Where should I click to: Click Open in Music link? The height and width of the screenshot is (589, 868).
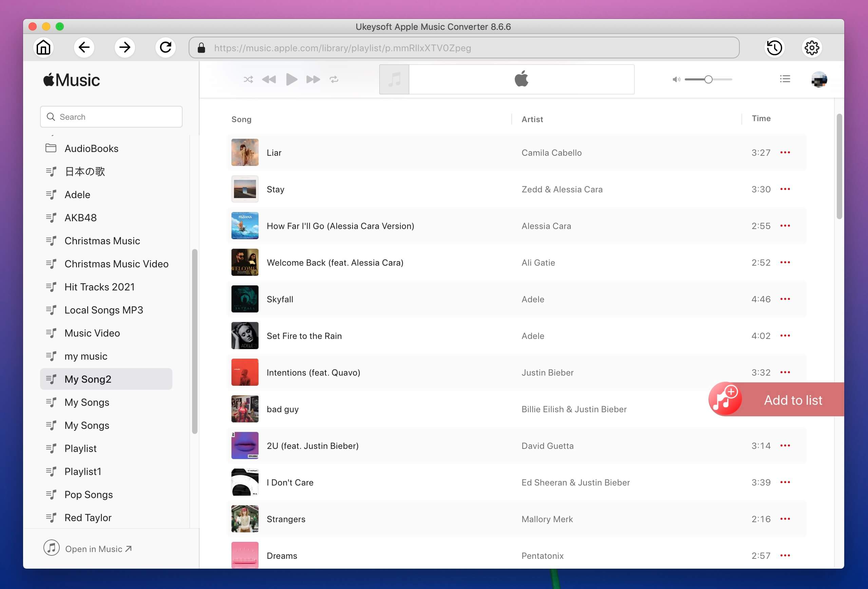pyautogui.click(x=98, y=548)
